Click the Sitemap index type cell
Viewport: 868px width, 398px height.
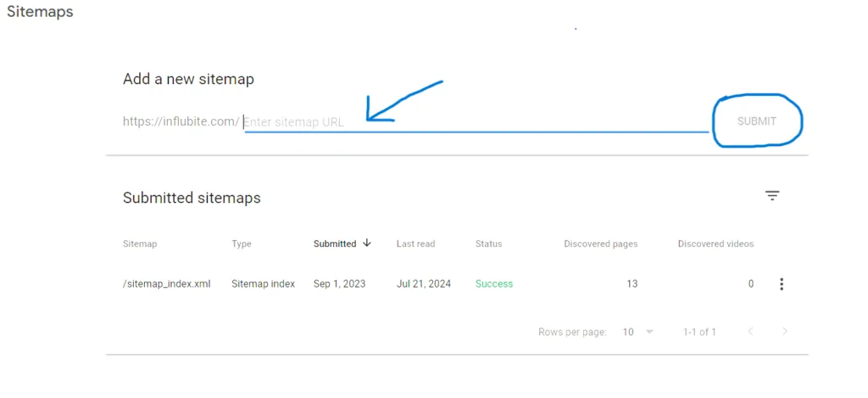(263, 283)
